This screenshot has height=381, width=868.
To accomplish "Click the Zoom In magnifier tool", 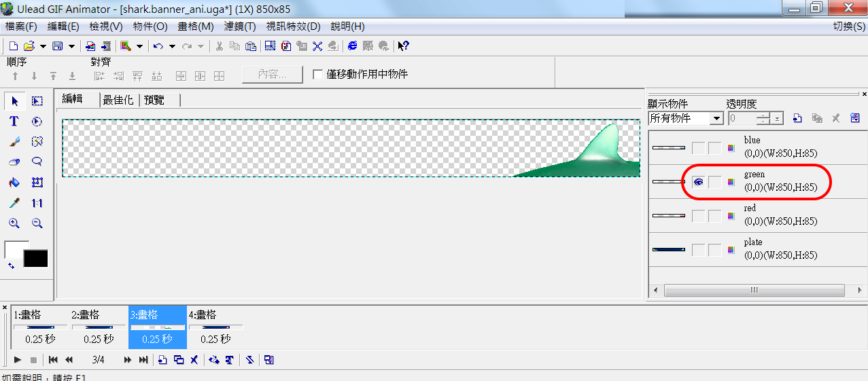I will click(14, 223).
